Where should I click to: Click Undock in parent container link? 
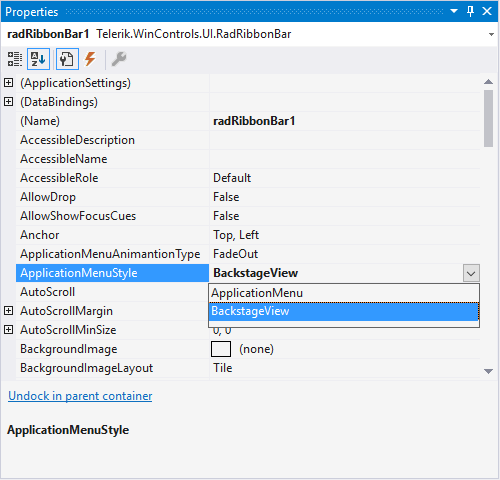coord(80,396)
